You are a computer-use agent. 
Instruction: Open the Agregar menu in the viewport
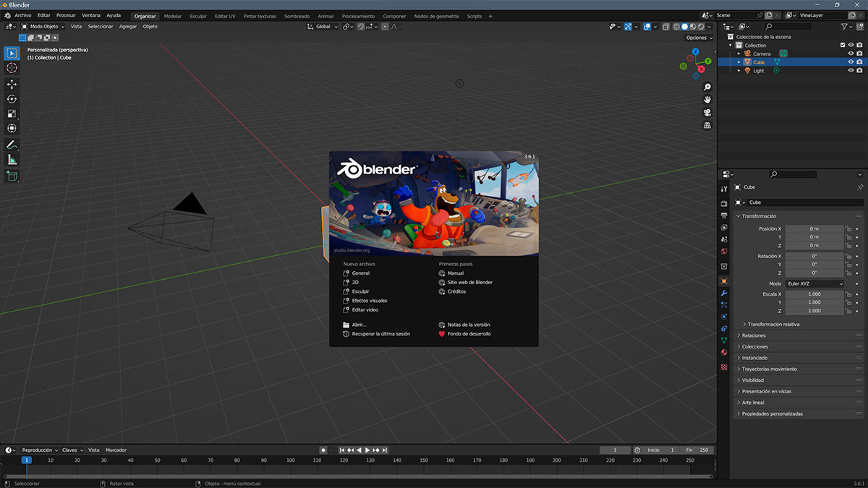coord(128,27)
